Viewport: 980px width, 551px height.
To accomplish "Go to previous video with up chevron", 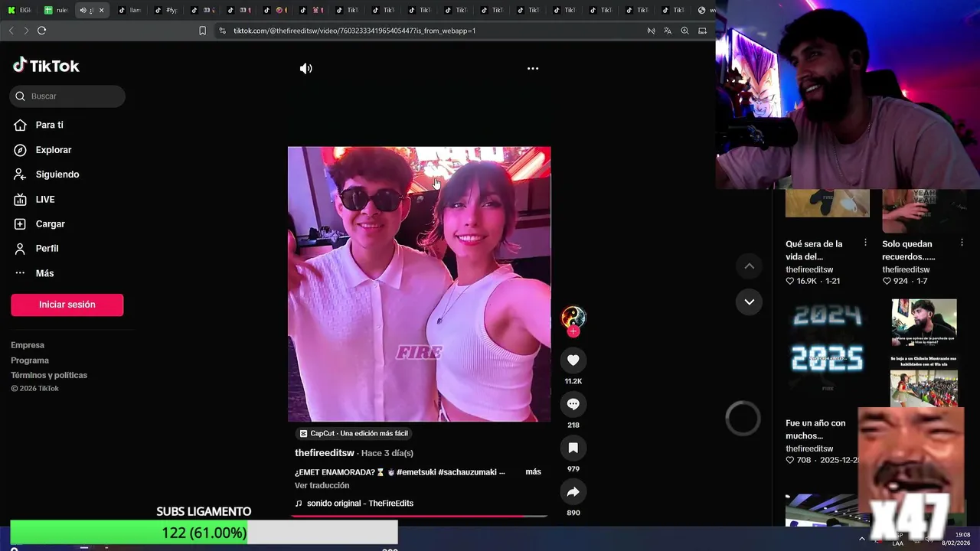I will (750, 266).
